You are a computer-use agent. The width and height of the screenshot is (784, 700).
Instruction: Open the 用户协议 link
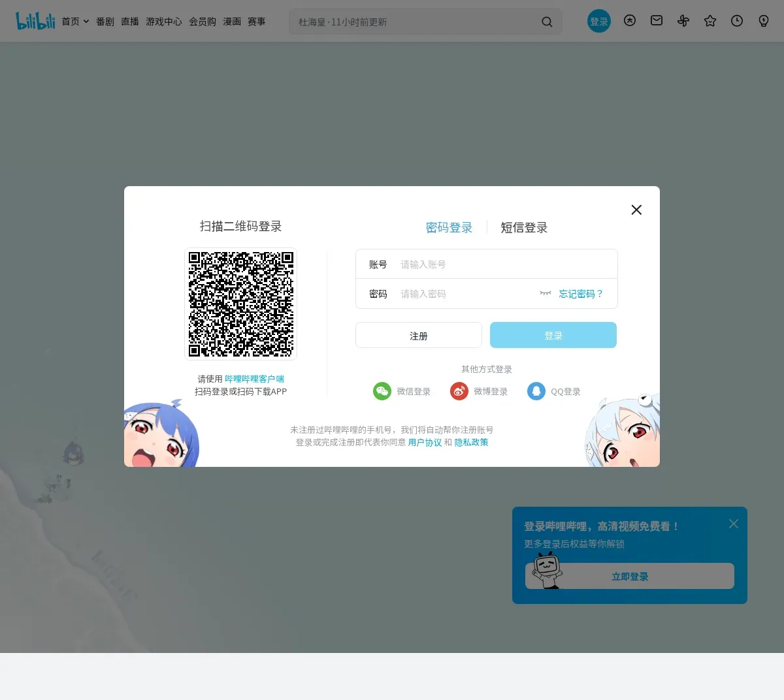point(425,442)
